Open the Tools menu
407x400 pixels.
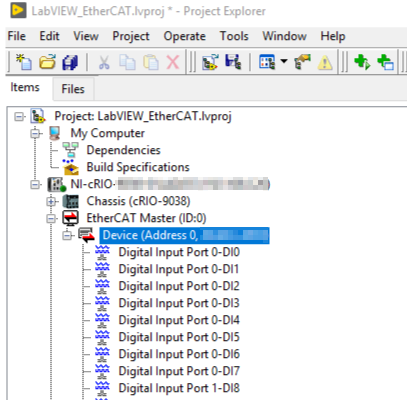[x=234, y=36]
